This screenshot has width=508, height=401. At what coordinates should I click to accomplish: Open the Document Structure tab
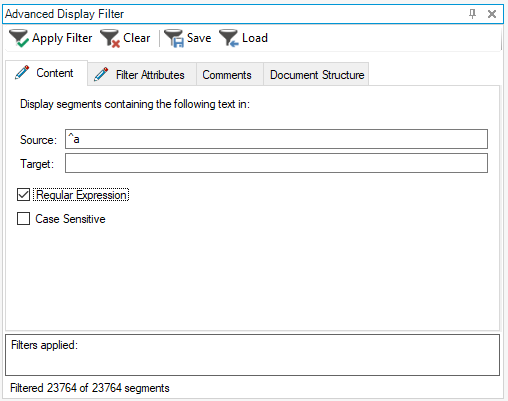[317, 74]
